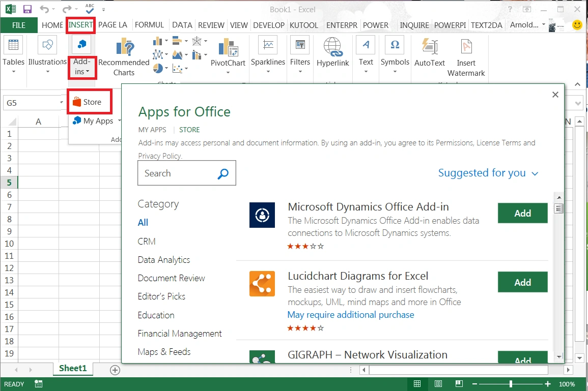Click the Hyperlink globe icon
588x391 pixels.
[332, 47]
